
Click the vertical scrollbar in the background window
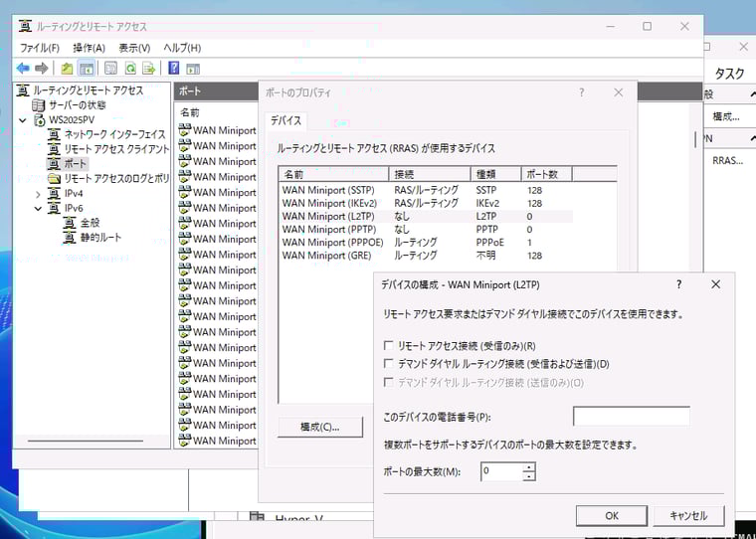(694, 139)
